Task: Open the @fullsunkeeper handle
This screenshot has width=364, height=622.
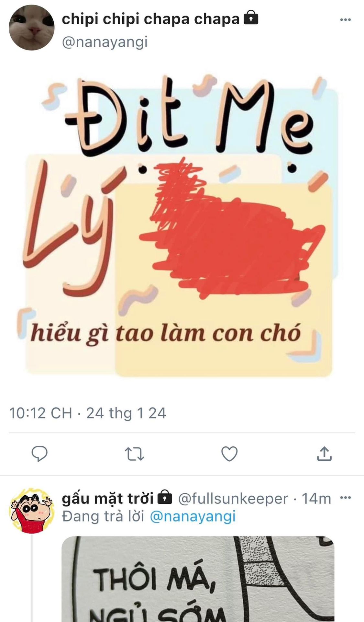Action: point(233,498)
